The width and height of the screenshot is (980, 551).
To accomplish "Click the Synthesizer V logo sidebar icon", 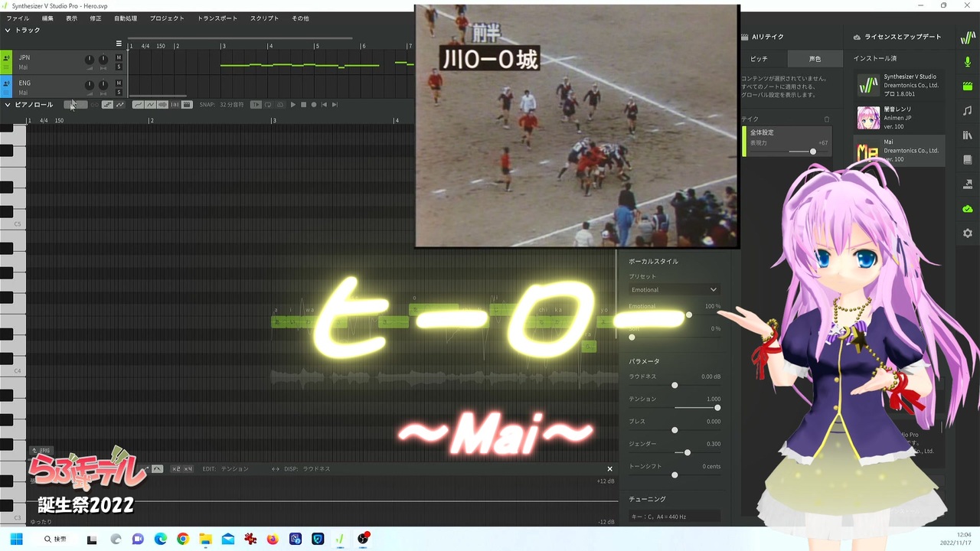I will pos(968,37).
